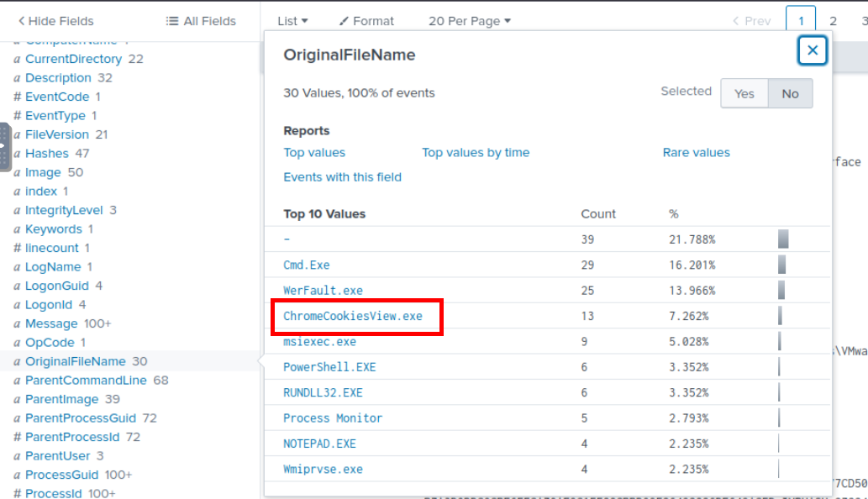Viewport: 868px width, 499px height.
Task: Close the OriginalFileName popup
Action: click(812, 50)
